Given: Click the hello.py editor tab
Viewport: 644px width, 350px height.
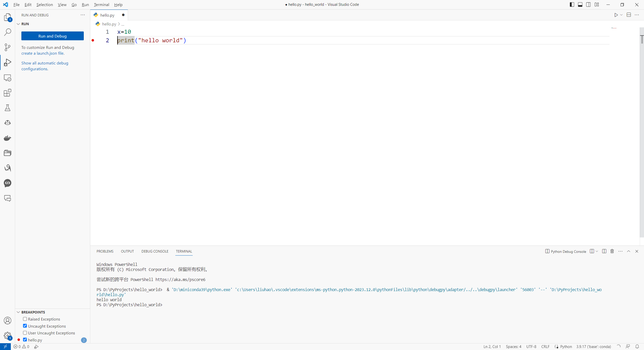Looking at the screenshot, I should pyautogui.click(x=109, y=15).
